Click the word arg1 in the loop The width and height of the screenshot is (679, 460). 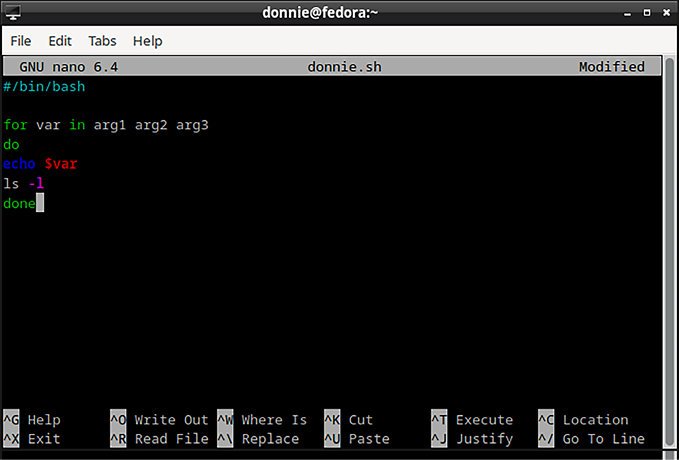pos(110,125)
